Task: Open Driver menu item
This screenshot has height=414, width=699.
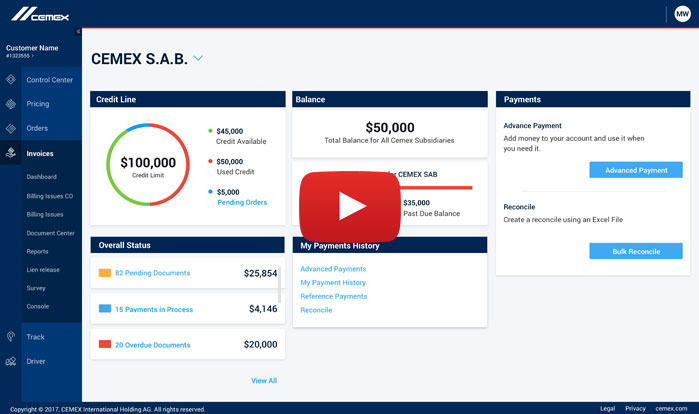Action: (36, 361)
